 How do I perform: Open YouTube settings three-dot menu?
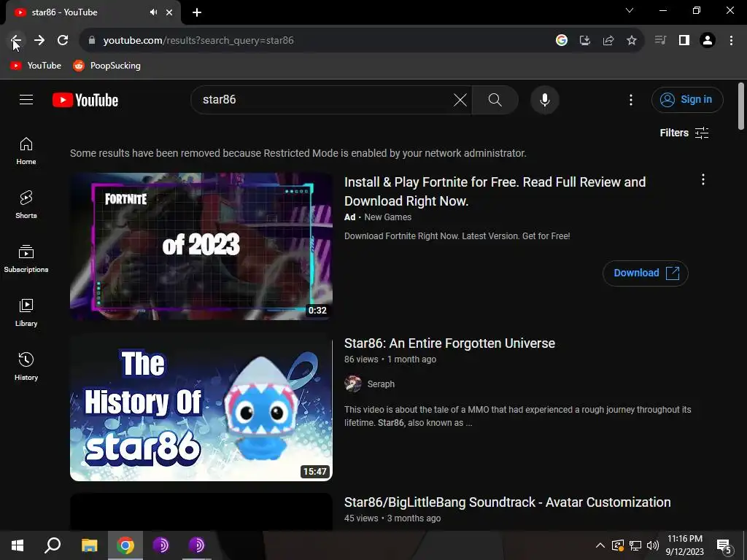tap(631, 100)
